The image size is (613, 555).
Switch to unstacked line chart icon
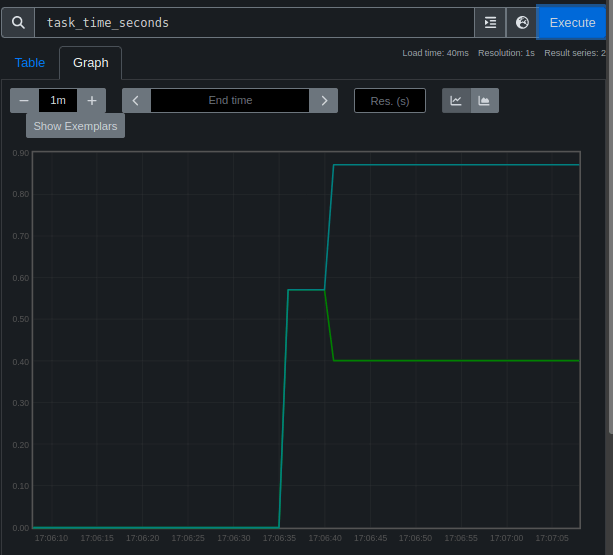tap(456, 100)
